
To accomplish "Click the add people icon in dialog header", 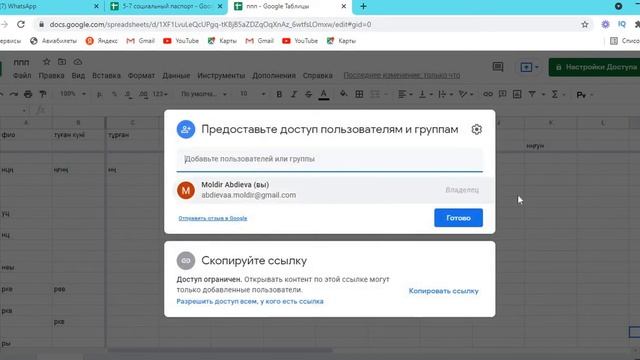I will 186,129.
